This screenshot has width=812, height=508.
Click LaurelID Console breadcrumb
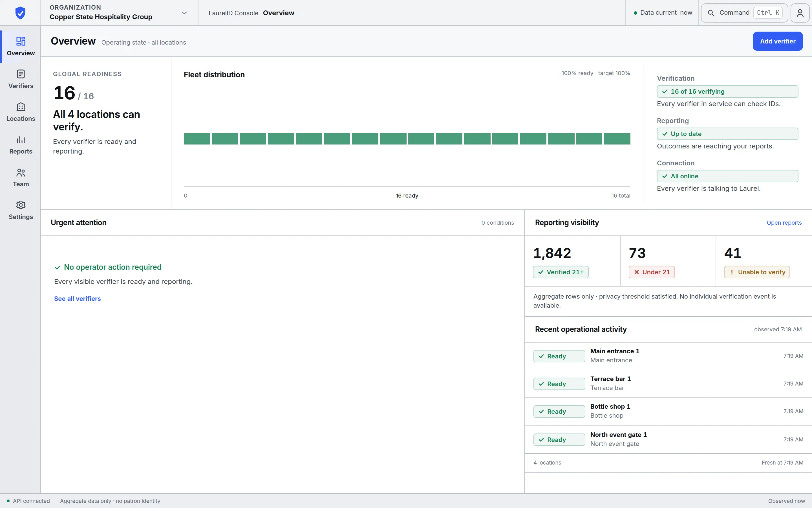coord(233,13)
